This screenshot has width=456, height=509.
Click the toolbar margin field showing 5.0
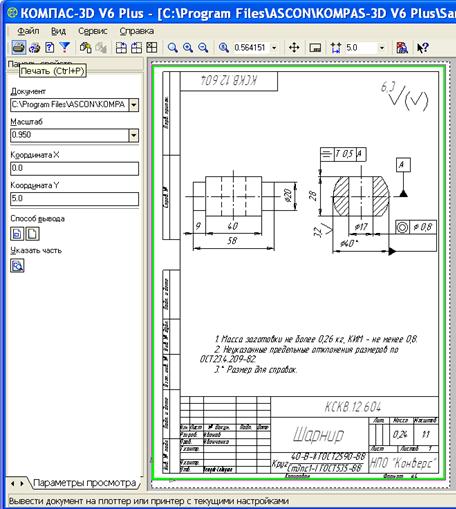point(361,48)
